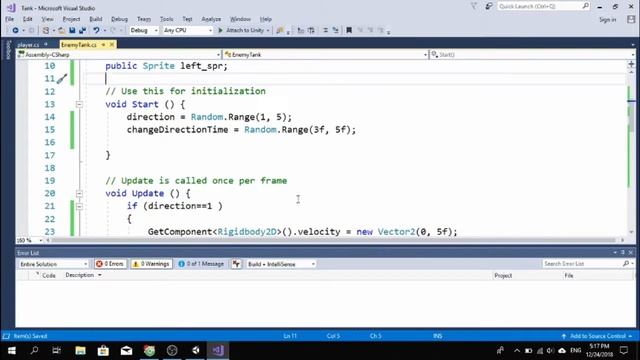Image resolution: width=640 pixels, height=360 pixels.
Task: Collapse the if direction==1 block
Action: pos(79,207)
